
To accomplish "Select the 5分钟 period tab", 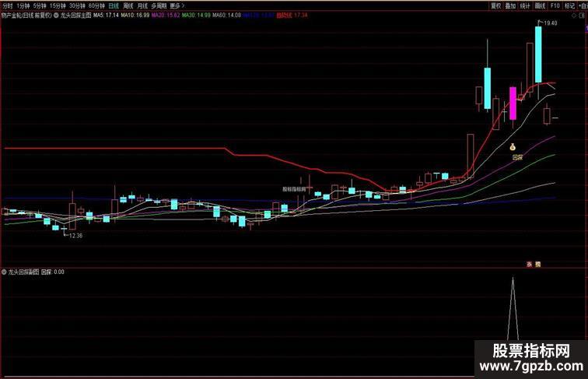I will pyautogui.click(x=40, y=6).
